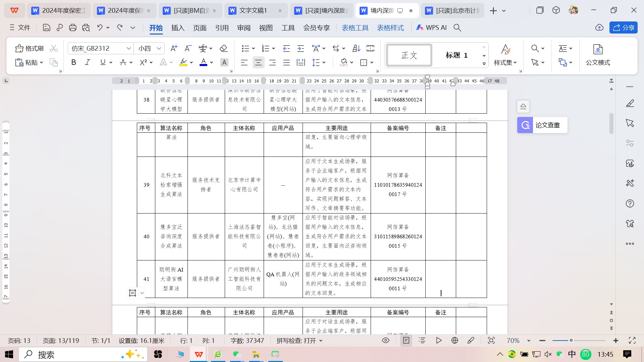Viewport: 644px width, 362px height.
Task: Open the 70% zoom level dropdown
Action: pos(529,341)
